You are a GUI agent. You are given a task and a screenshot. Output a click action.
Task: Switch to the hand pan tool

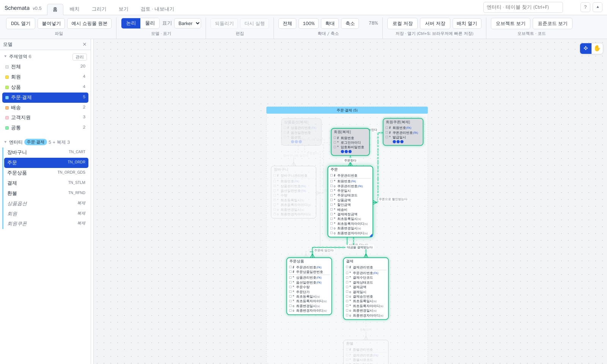597,49
